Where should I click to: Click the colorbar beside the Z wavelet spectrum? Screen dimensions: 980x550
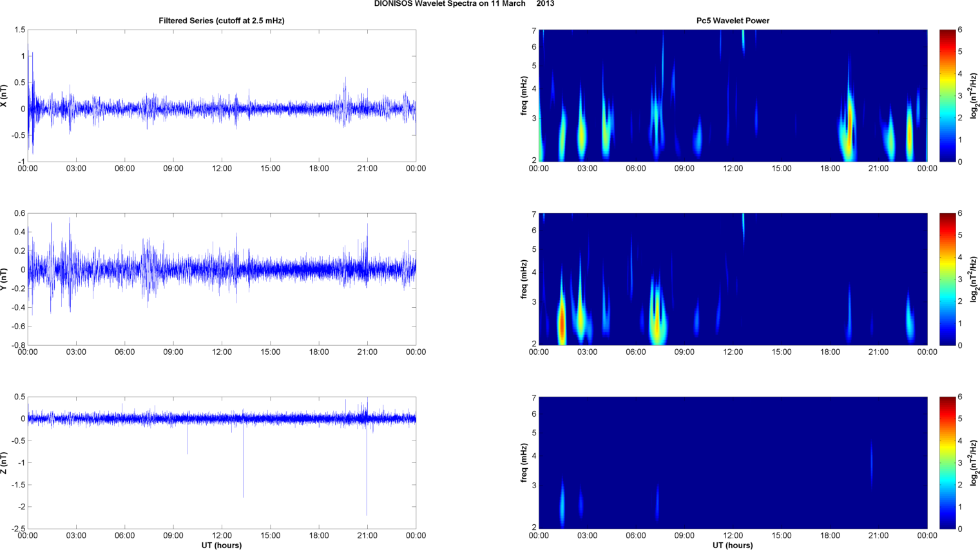point(947,463)
